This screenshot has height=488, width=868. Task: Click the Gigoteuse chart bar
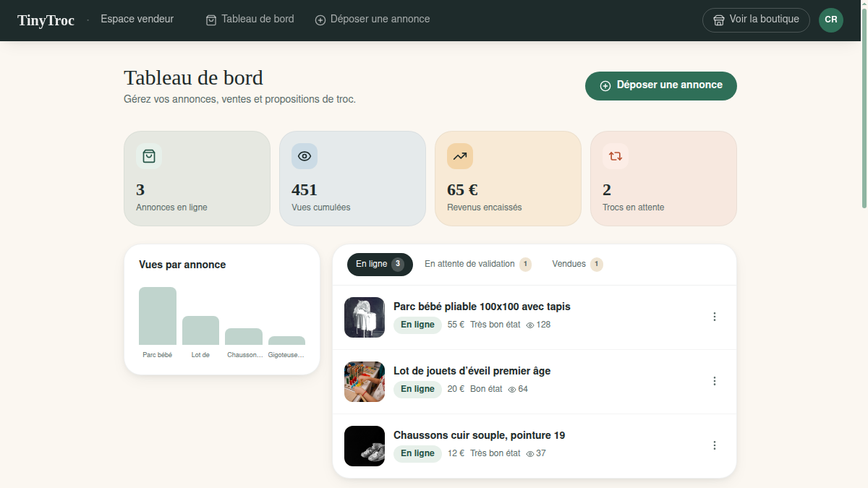pos(286,341)
